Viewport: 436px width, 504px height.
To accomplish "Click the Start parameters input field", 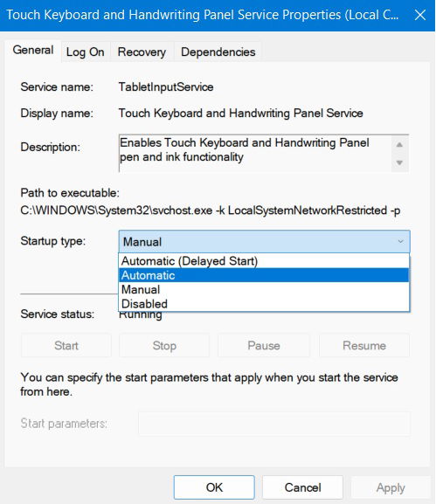I will [274, 424].
